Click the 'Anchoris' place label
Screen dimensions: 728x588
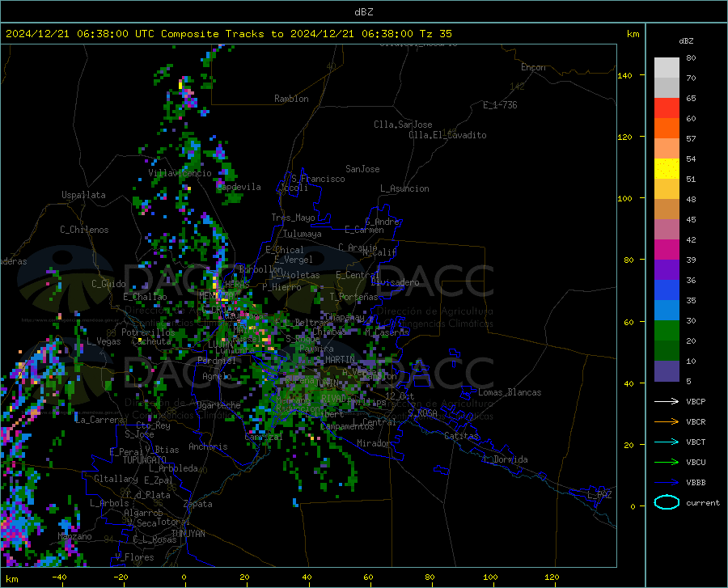point(208,446)
